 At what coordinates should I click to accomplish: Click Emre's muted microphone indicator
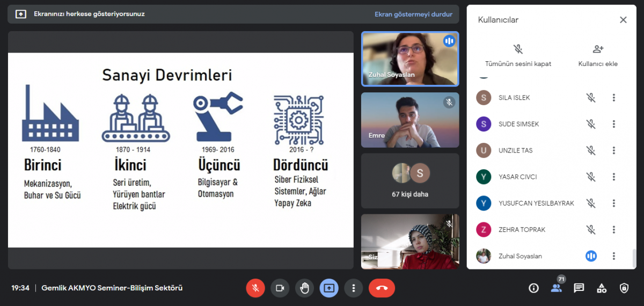tap(449, 102)
